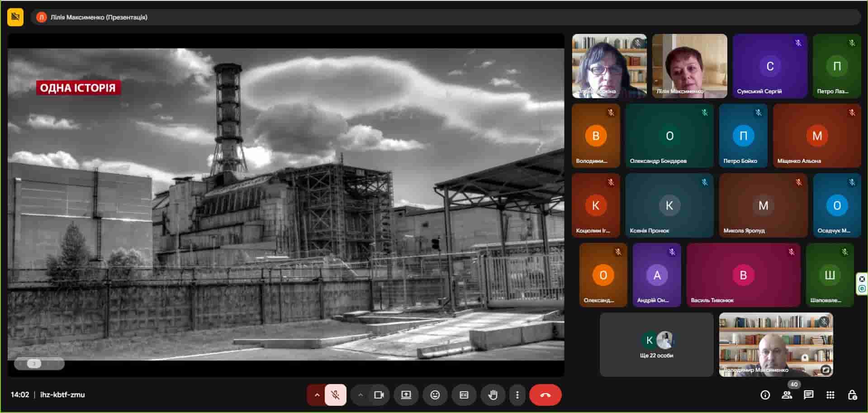The height and width of the screenshot is (413, 868).
Task: Open the emoji reactions picker
Action: pyautogui.click(x=435, y=395)
